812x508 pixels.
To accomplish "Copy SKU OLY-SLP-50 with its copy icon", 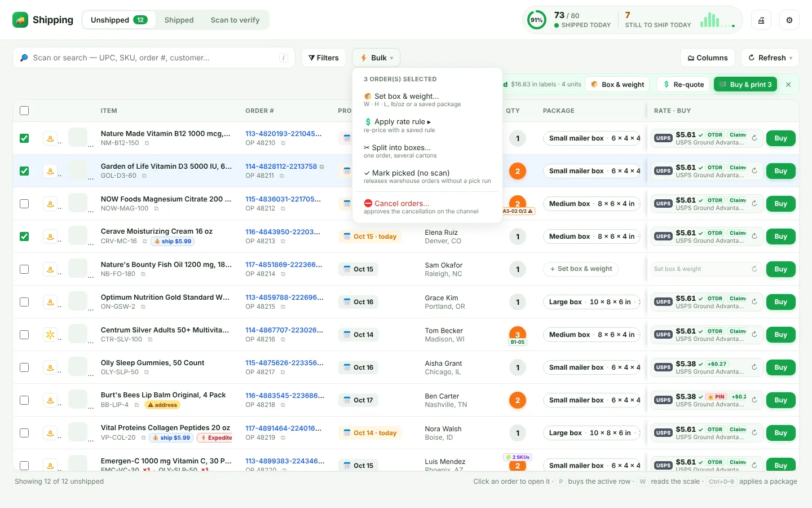I will point(147,373).
